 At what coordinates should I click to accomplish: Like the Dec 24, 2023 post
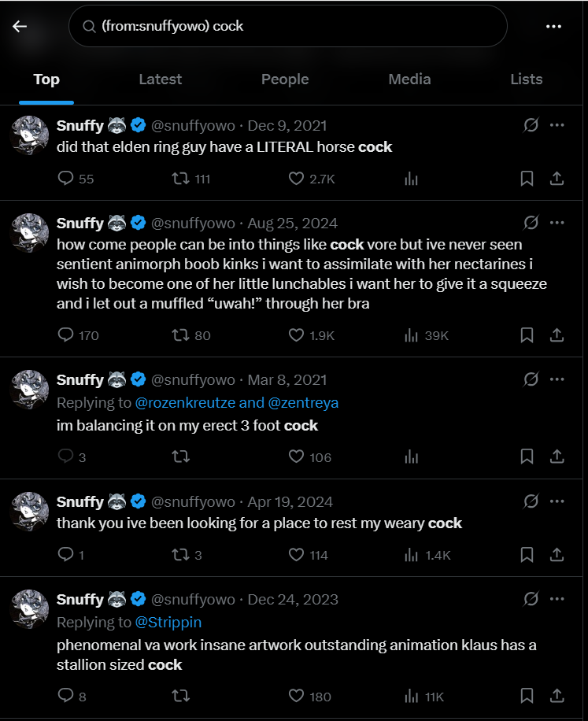click(x=296, y=696)
